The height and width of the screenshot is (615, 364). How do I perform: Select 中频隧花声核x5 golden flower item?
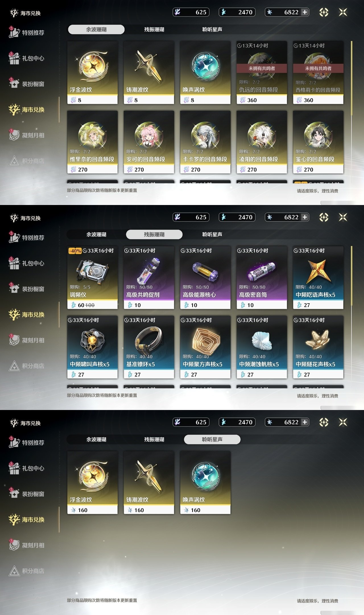[x=318, y=347]
